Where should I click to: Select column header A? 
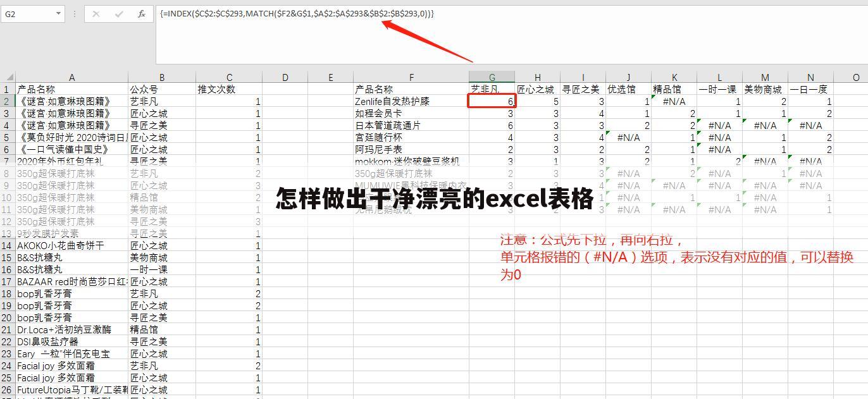pos(72,77)
